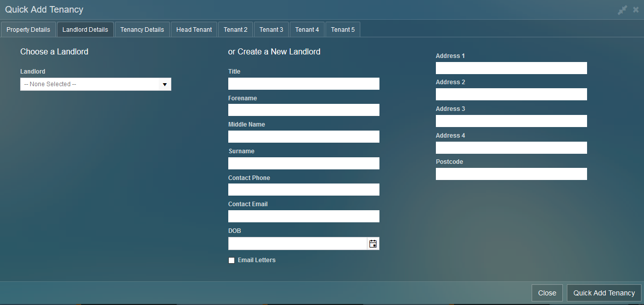Select the Tenant 2 tab
The image size is (644, 305).
235,30
